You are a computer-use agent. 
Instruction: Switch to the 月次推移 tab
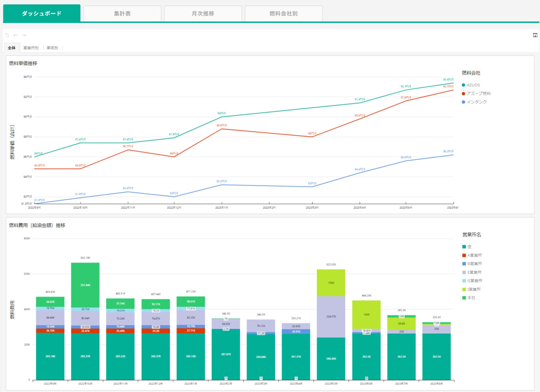tap(203, 14)
